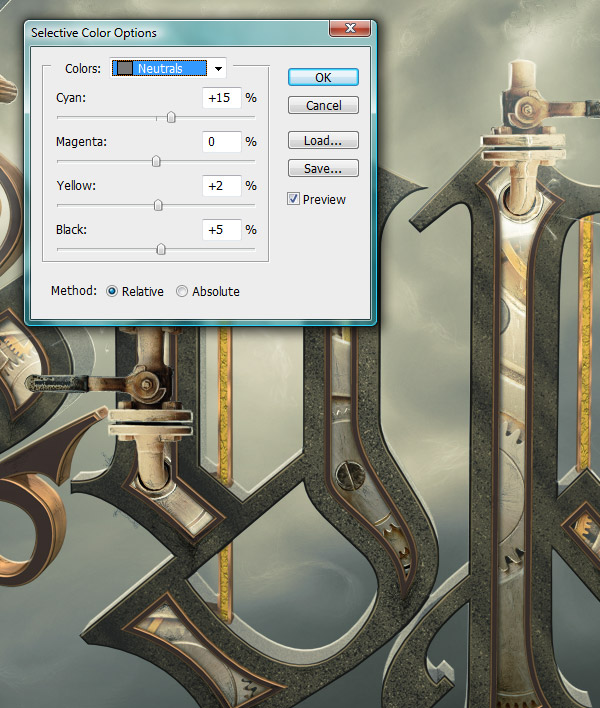
Task: Click the Cyan percentage field
Action: pos(222,98)
